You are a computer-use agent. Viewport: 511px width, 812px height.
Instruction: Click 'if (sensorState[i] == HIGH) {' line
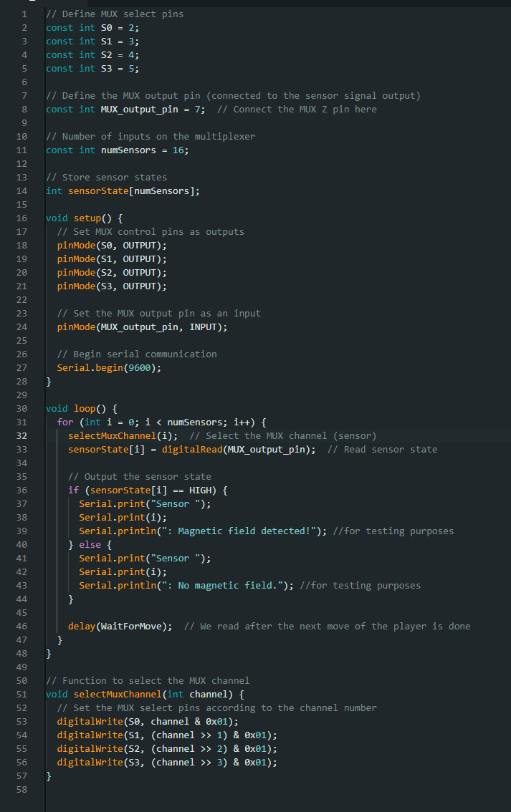tap(148, 490)
